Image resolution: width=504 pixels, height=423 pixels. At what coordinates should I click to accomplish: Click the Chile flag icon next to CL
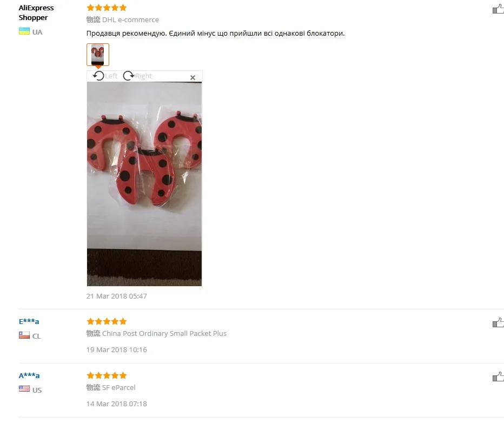(x=24, y=335)
